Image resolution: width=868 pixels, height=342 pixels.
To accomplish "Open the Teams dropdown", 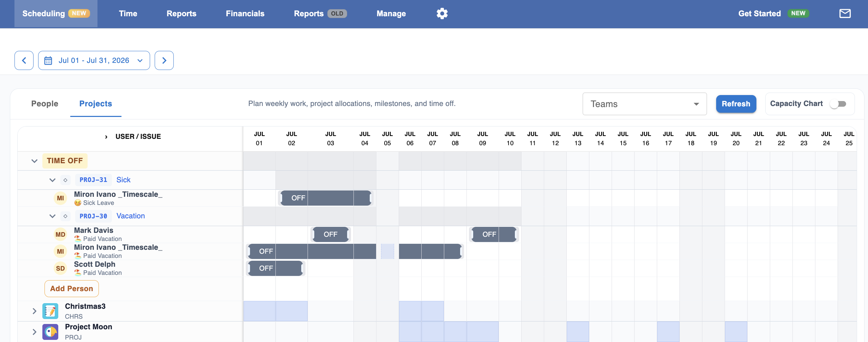I will (x=644, y=104).
